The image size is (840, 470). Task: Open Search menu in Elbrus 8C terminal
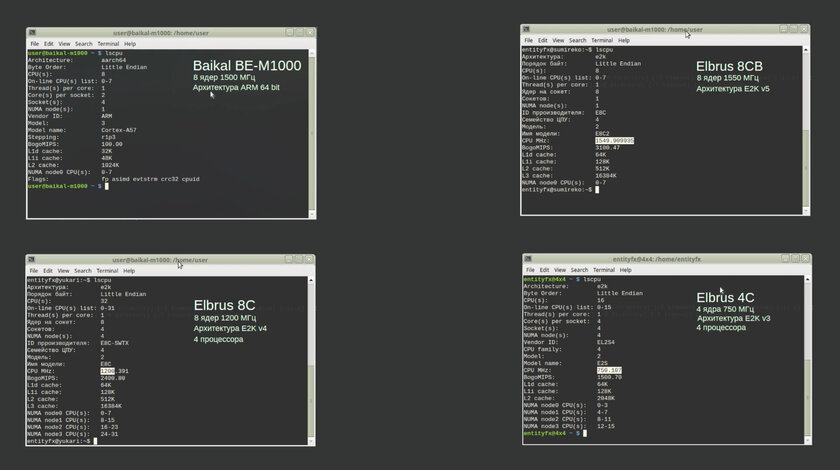click(x=82, y=271)
